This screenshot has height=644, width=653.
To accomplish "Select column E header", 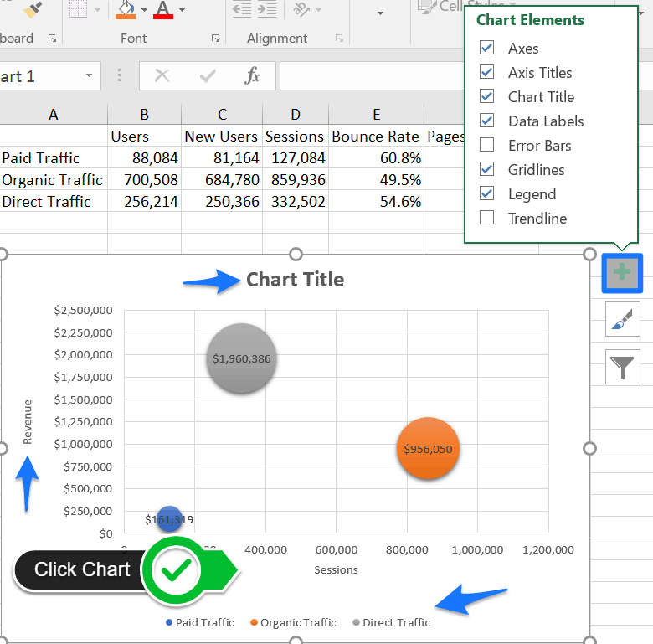I will [377, 114].
